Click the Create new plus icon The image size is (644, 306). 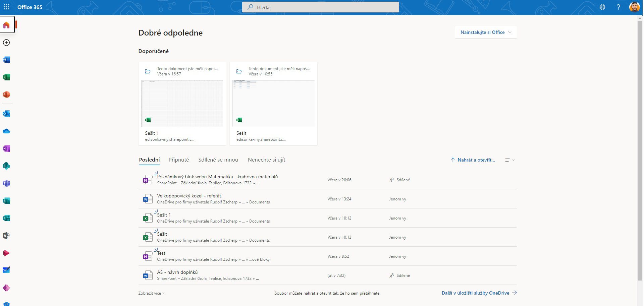click(x=6, y=43)
